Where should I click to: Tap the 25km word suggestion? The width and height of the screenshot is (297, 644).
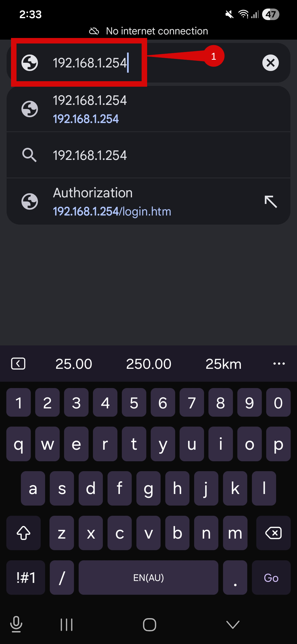pyautogui.click(x=223, y=364)
